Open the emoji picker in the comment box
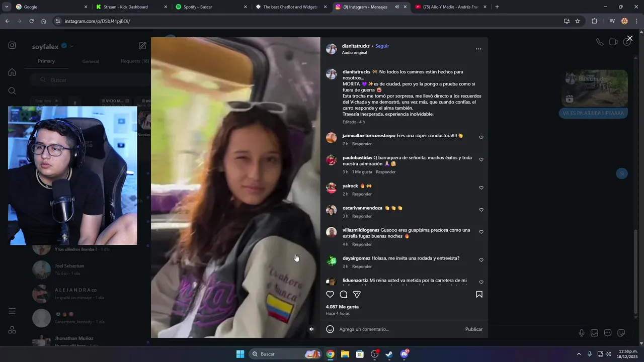 (x=330, y=329)
